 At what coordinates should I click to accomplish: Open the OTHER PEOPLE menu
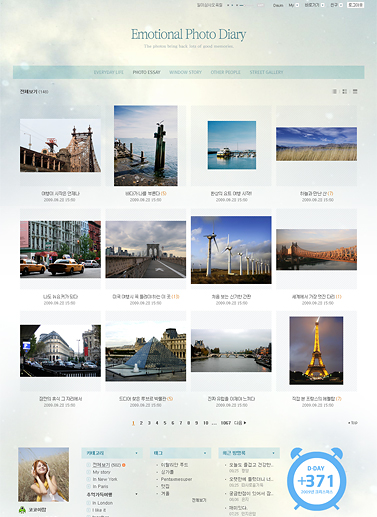point(225,72)
